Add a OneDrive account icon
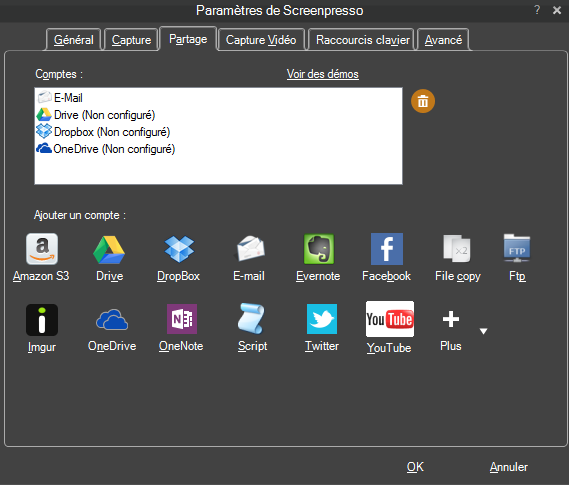Image resolution: width=569 pixels, height=485 pixels. [112, 320]
